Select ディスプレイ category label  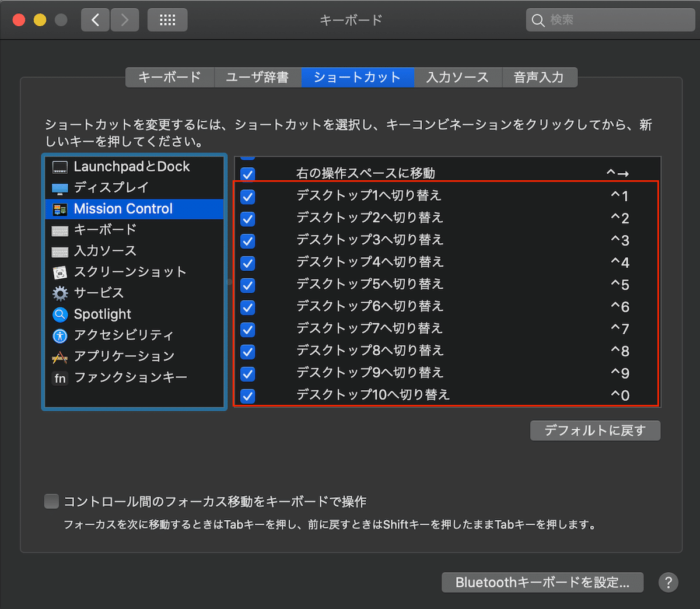click(111, 188)
